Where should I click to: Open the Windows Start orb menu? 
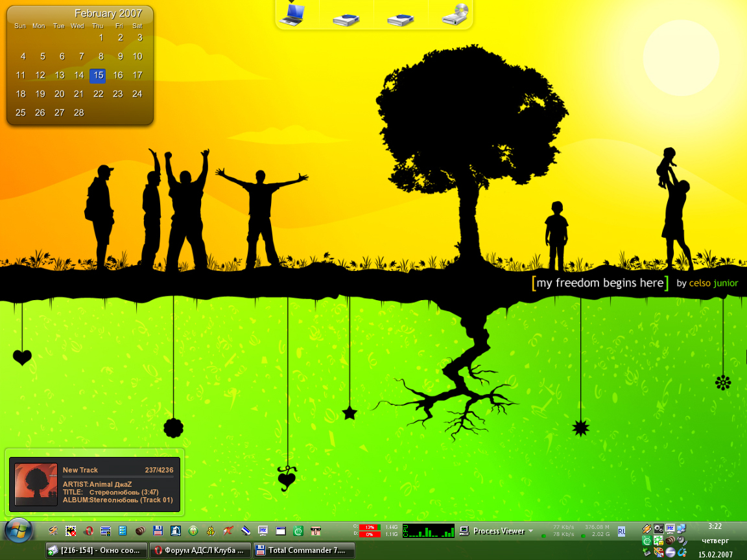pyautogui.click(x=19, y=530)
